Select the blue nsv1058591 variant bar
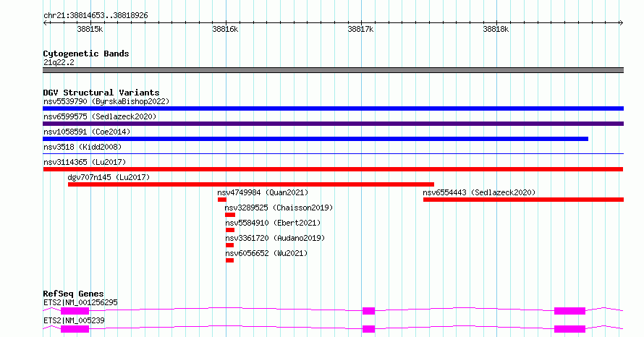Viewport: 644px width, 337px height. coord(315,139)
